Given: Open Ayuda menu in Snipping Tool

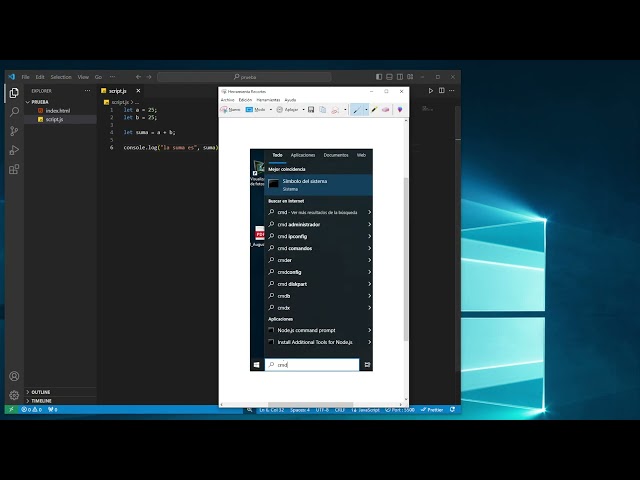Looking at the screenshot, I should coord(290,100).
